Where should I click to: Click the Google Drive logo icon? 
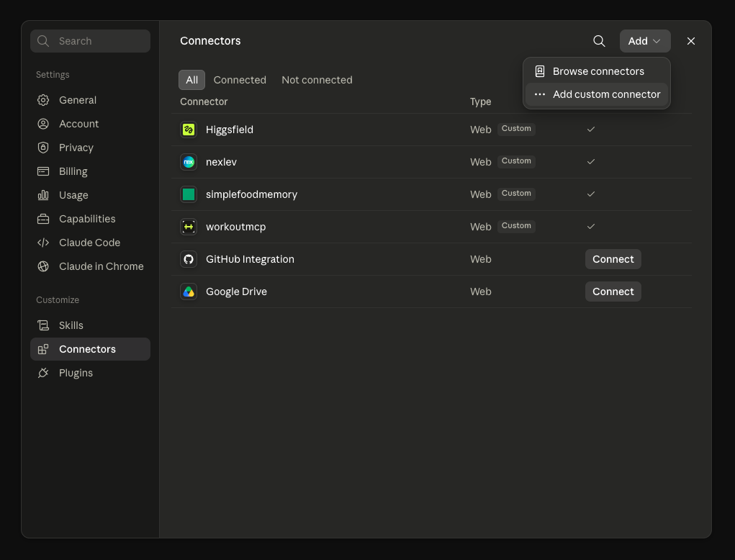click(x=189, y=292)
